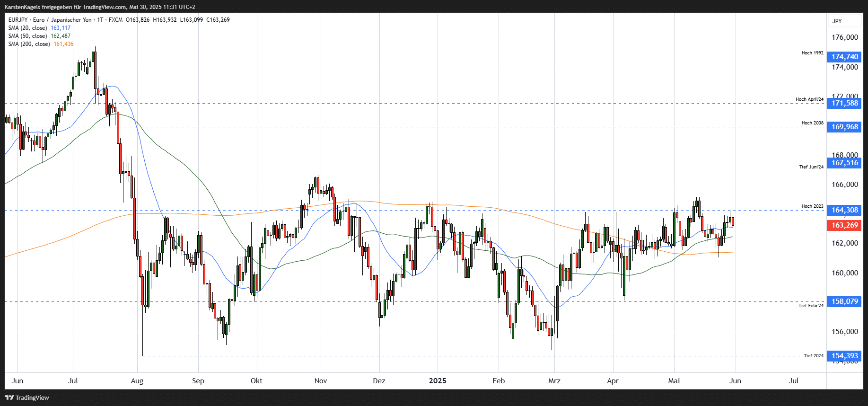Screen dimensions: 868x406
Task: Click the JPY currency label on the price axis
Action: pyautogui.click(x=837, y=21)
